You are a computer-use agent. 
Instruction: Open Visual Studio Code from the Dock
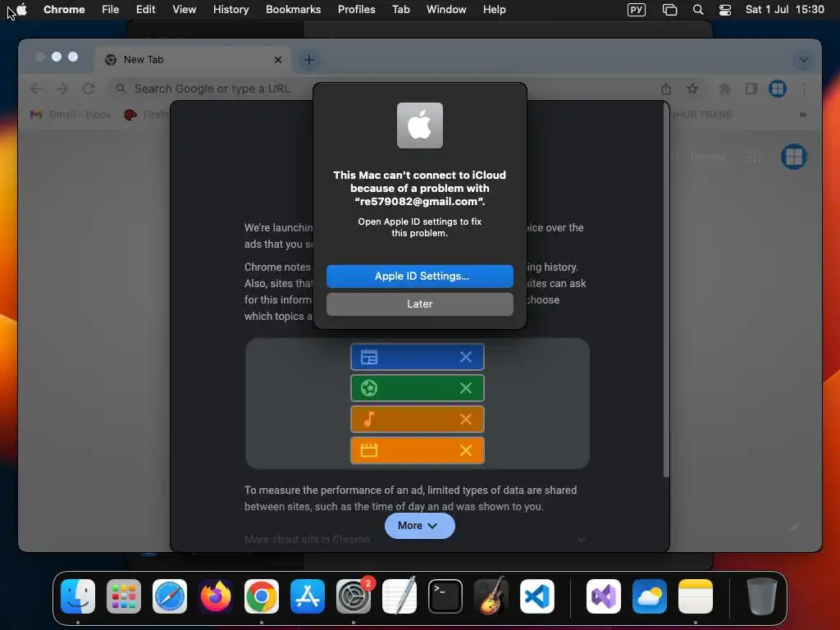pos(537,596)
